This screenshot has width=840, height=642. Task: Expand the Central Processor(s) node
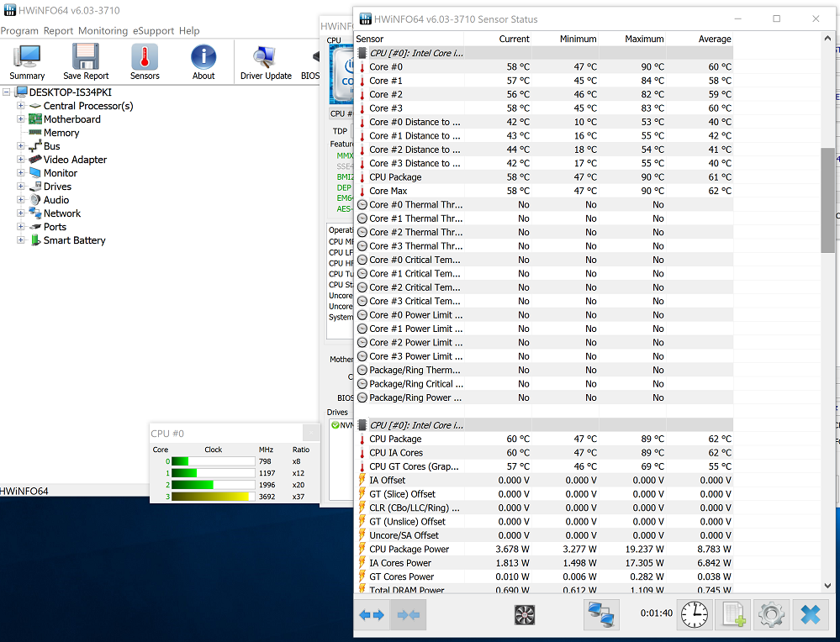coord(20,106)
